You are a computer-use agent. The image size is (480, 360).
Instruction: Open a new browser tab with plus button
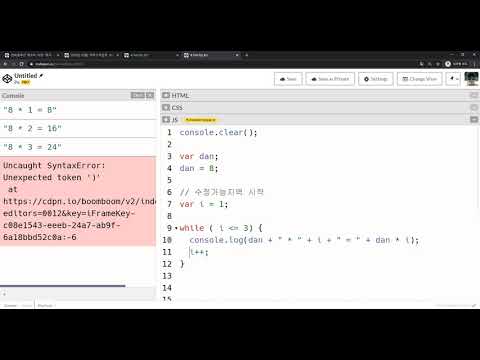[247, 55]
